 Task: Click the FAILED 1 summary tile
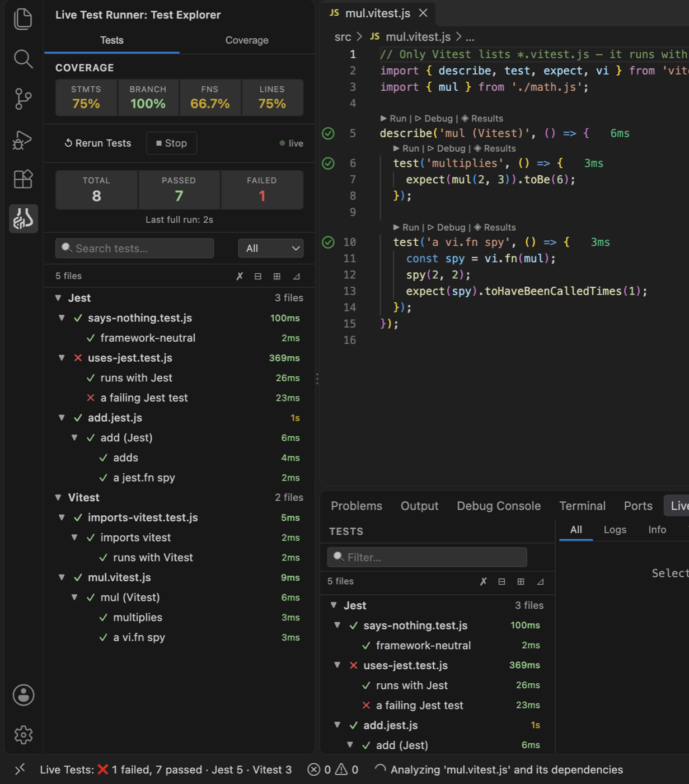coord(262,190)
